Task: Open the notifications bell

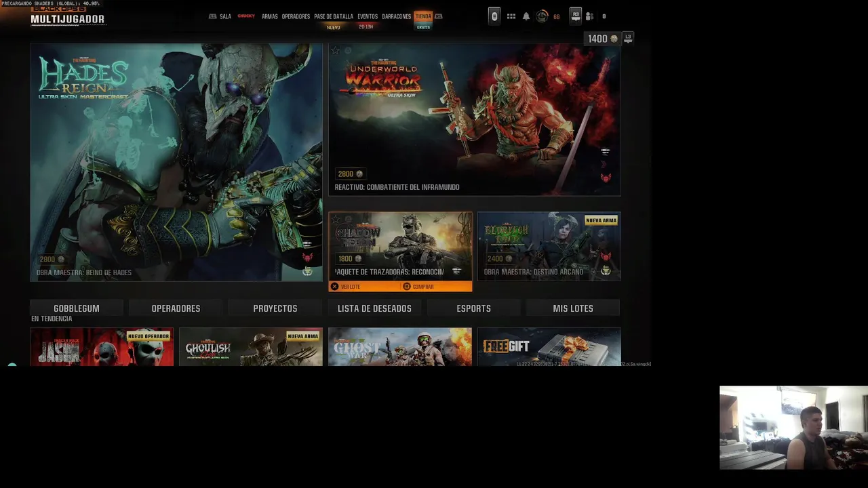Action: pos(526,16)
